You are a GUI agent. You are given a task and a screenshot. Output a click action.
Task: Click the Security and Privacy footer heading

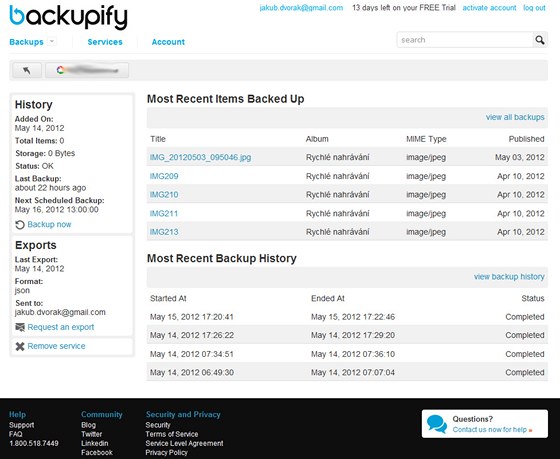click(183, 414)
